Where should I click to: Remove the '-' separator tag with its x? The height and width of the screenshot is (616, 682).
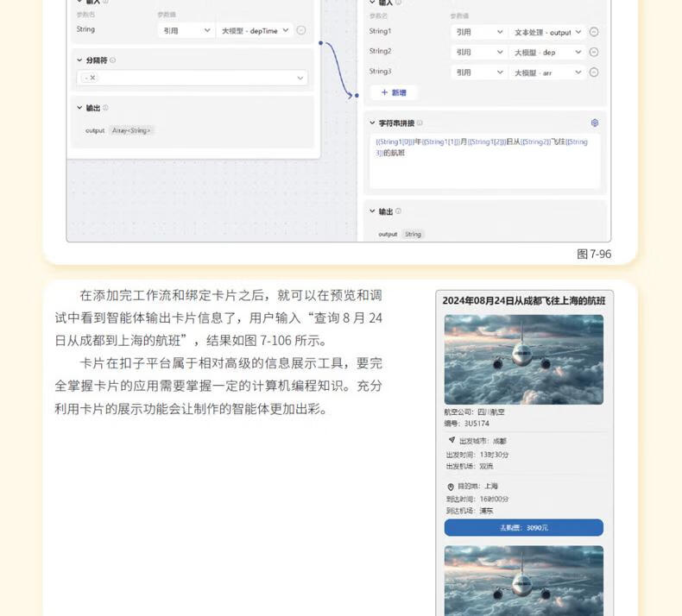[92, 78]
